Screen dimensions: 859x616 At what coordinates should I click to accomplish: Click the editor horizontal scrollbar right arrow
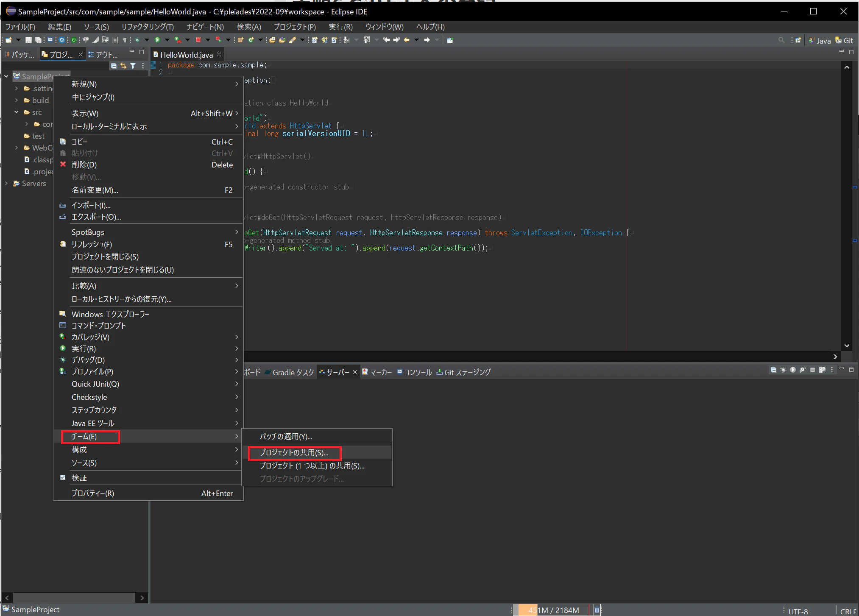pos(835,357)
